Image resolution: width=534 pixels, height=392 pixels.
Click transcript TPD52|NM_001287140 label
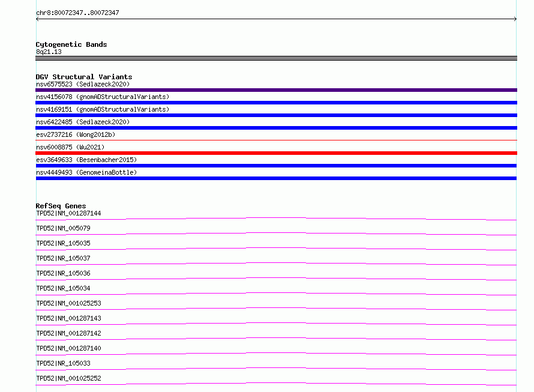[68, 348]
